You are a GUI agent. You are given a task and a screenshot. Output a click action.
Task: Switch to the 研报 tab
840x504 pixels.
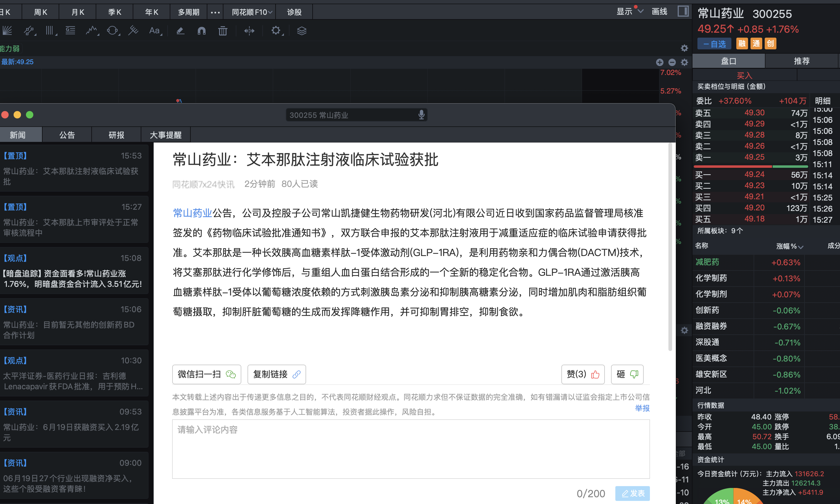[116, 135]
